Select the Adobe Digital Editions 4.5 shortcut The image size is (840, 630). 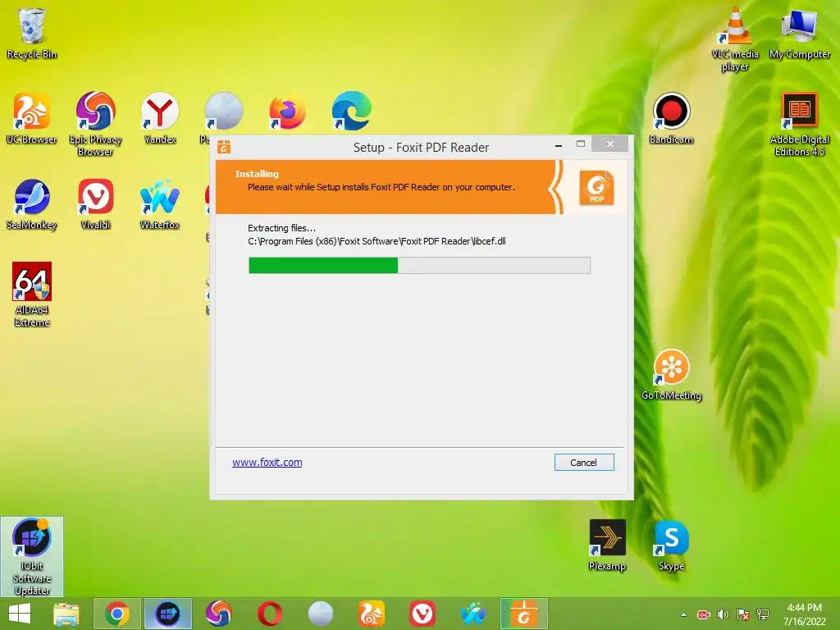point(799,125)
